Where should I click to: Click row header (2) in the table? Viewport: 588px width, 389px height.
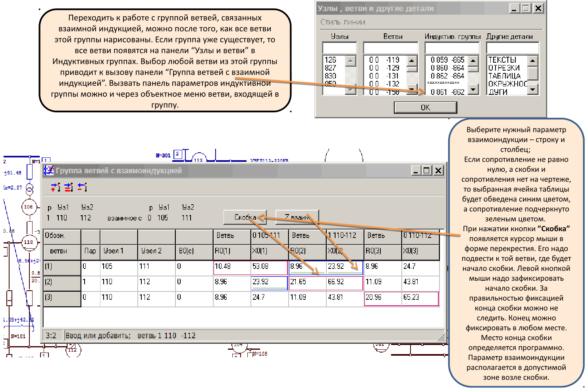tap(62, 282)
